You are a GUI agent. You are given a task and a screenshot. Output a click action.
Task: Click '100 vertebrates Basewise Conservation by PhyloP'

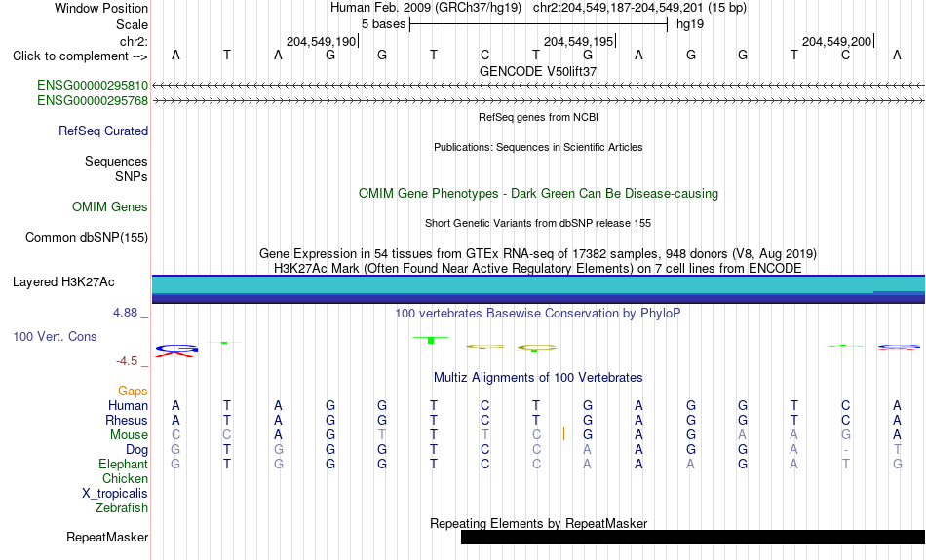tap(538, 314)
